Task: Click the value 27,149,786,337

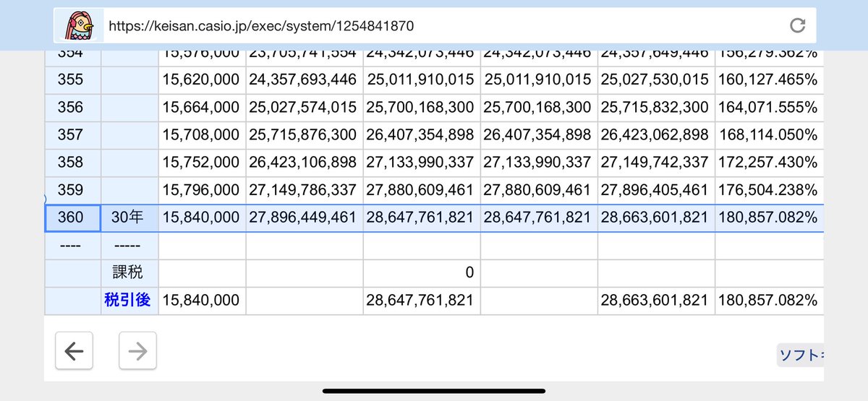Action: pos(303,190)
